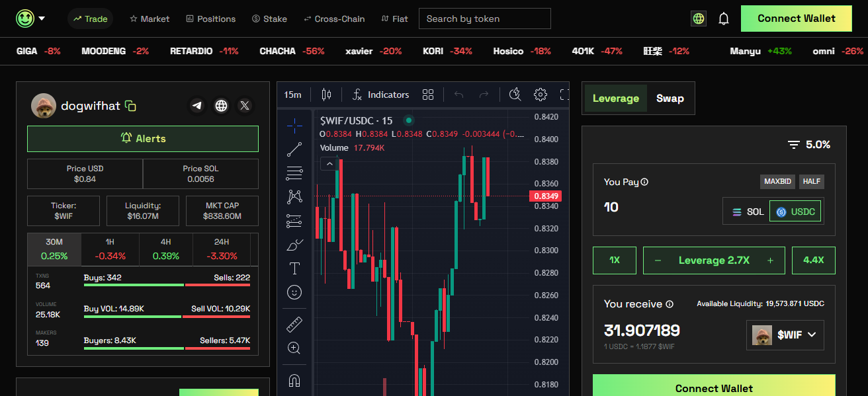Select the horizontal lines Fib tool

click(294, 173)
